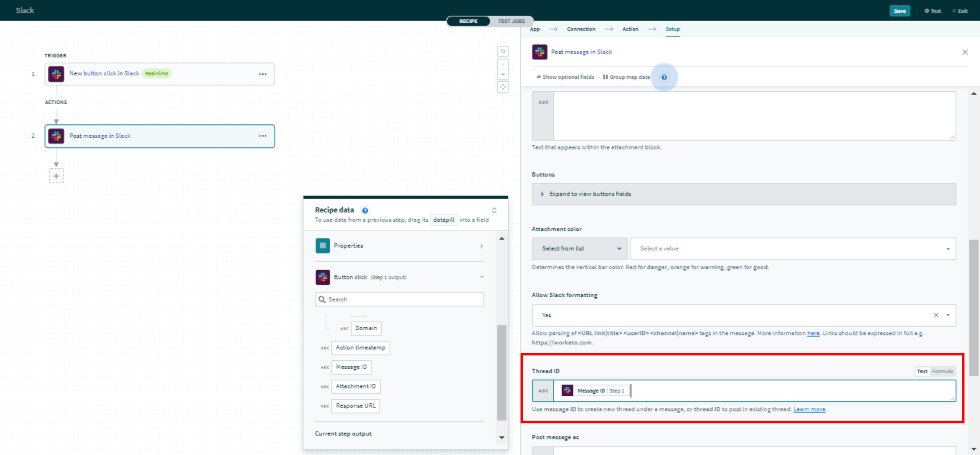Viewport: 980px width, 455px height.
Task: Open the Select from list dropdown
Action: click(579, 249)
